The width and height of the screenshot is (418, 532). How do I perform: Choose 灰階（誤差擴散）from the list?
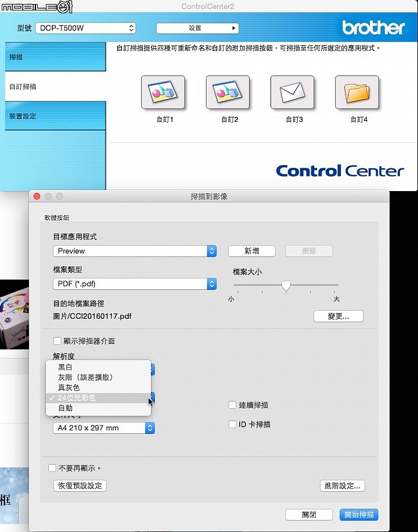pyautogui.click(x=98, y=378)
